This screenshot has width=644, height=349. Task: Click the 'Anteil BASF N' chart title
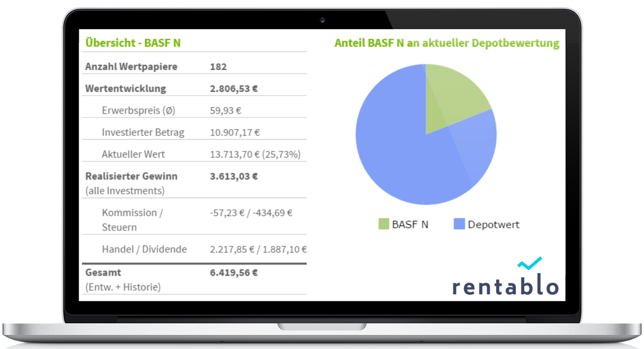pos(447,43)
